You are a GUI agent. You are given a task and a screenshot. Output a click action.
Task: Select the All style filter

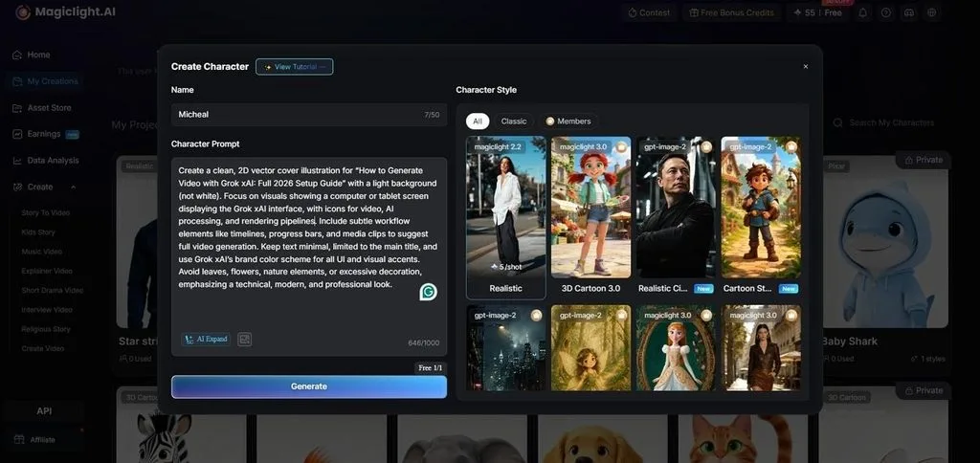tap(478, 121)
